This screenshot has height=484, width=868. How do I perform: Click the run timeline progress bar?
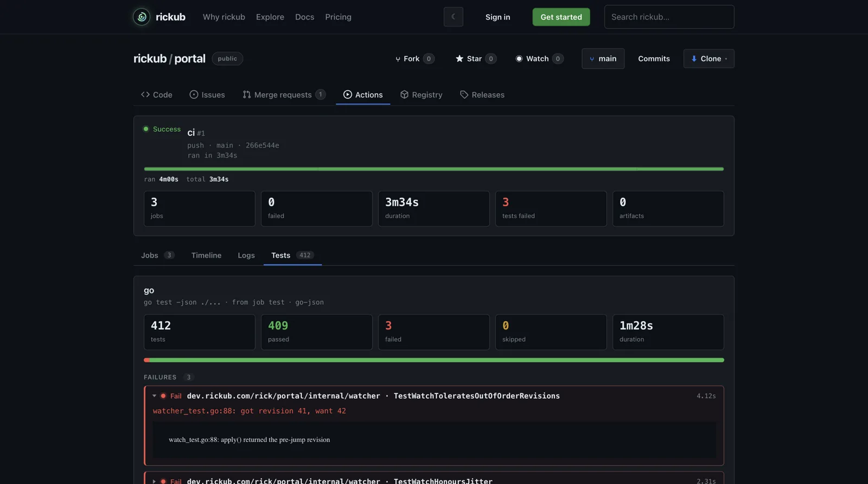coord(434,169)
